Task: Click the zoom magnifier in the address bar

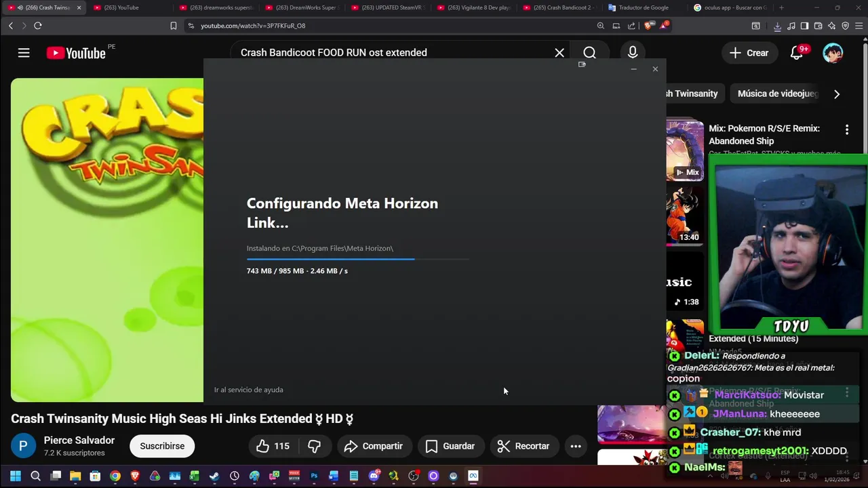Action: (601, 26)
